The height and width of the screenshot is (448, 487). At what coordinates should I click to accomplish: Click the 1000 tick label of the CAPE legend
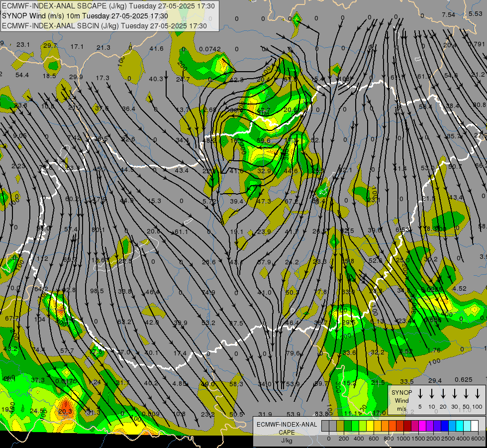tap(403, 439)
